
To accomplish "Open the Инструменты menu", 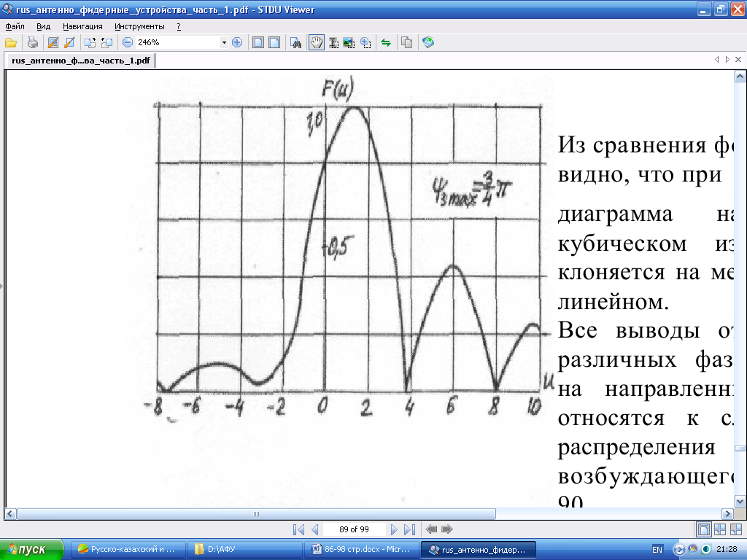I will tap(139, 27).
